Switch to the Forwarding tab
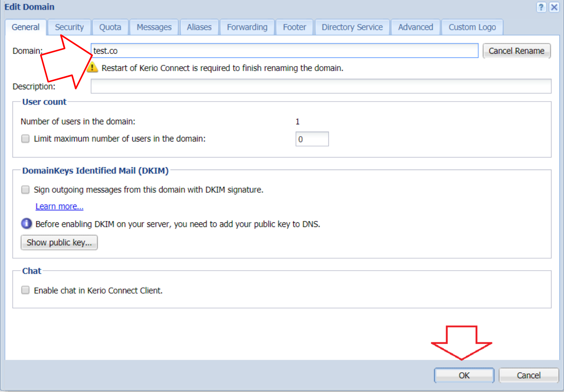The image size is (564, 392). pyautogui.click(x=247, y=27)
